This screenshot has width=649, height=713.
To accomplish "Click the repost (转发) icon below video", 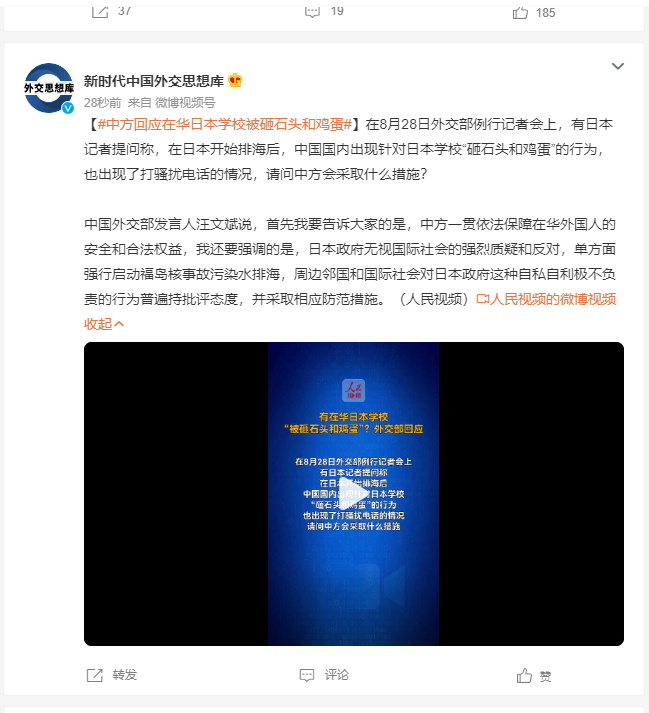I will click(x=95, y=675).
